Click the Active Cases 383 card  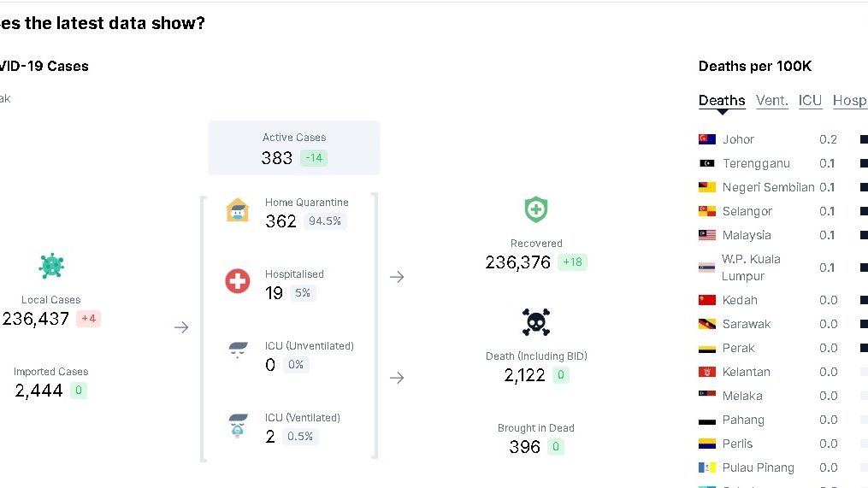(x=294, y=148)
